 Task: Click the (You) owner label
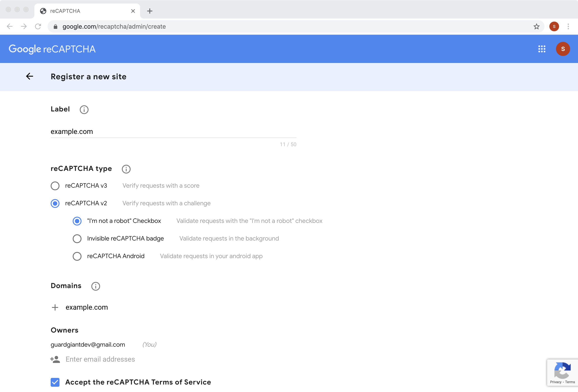(x=149, y=344)
